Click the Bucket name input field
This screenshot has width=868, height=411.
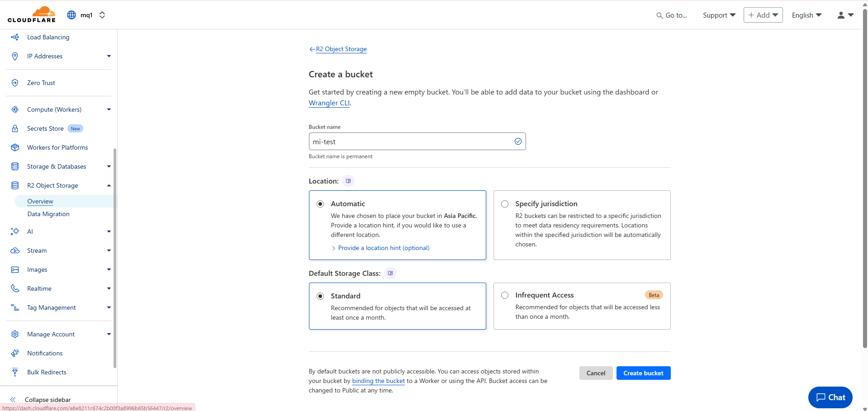tap(417, 142)
